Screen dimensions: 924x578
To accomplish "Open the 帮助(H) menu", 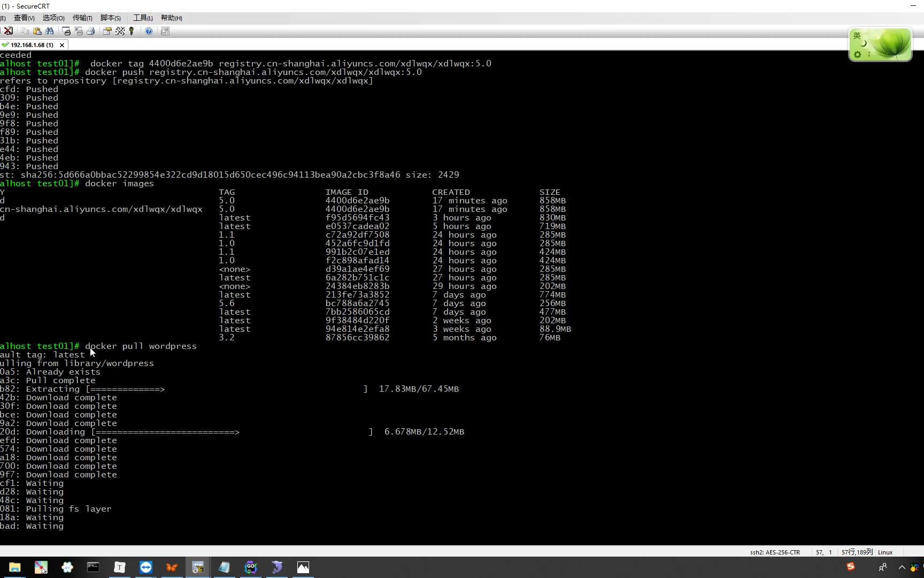I will [172, 18].
